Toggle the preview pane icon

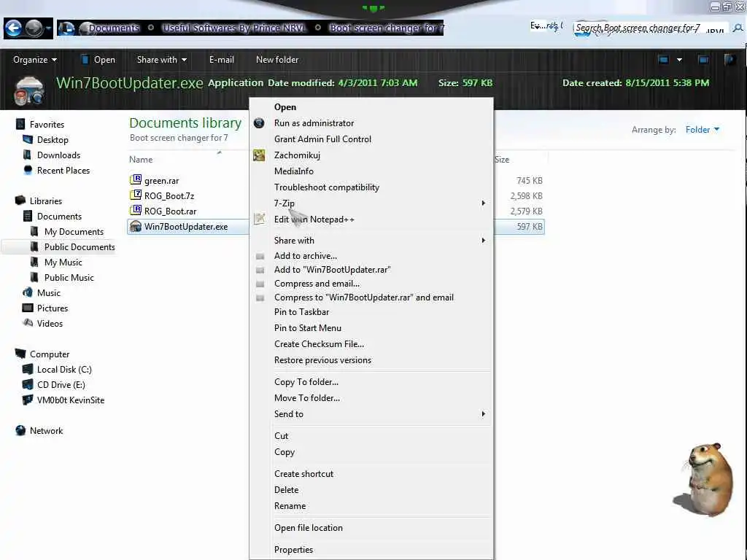703,60
